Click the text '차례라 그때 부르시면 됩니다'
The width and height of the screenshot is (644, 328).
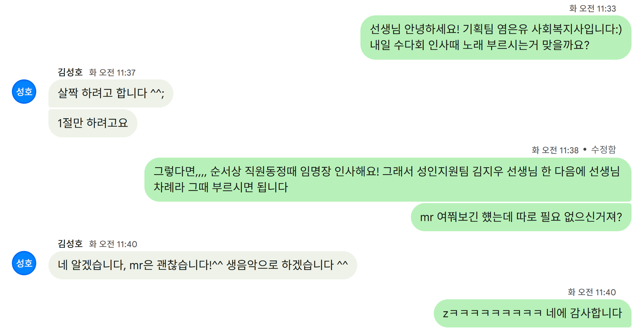point(221,187)
